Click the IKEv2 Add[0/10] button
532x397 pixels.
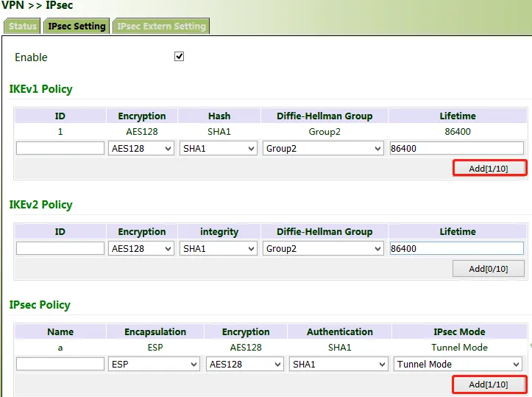pos(489,269)
